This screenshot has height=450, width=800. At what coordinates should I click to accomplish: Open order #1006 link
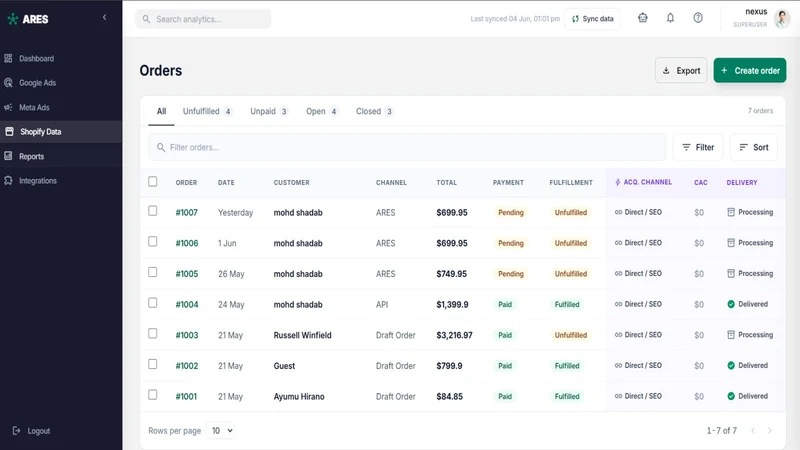187,243
